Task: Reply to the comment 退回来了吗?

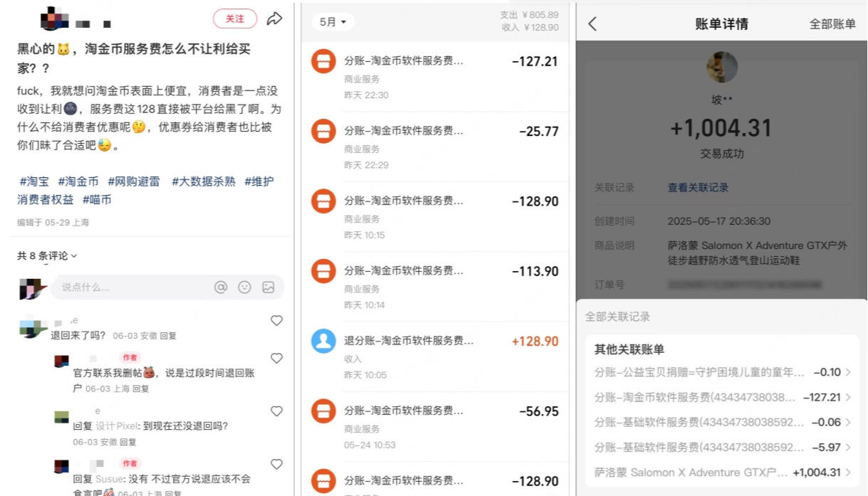Action: coord(168,336)
